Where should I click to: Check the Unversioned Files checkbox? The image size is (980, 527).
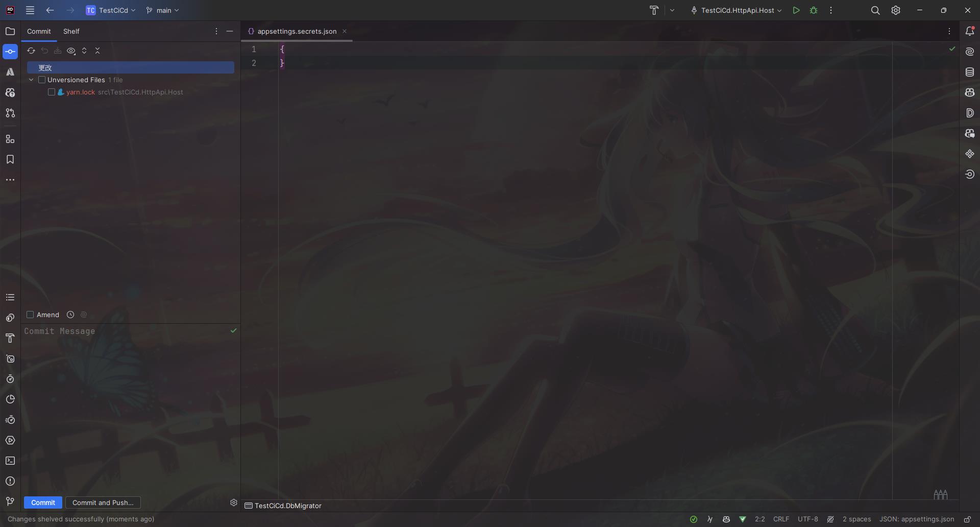[42, 80]
